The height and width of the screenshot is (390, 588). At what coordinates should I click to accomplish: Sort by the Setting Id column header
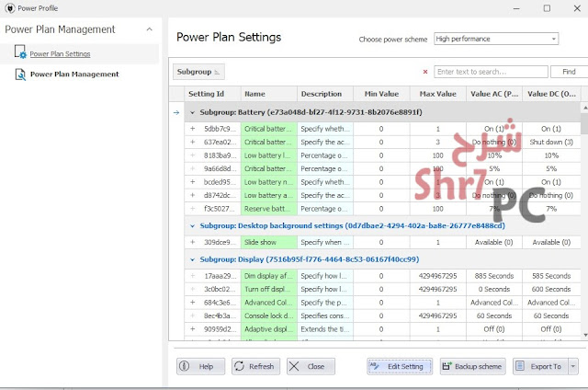click(x=212, y=94)
